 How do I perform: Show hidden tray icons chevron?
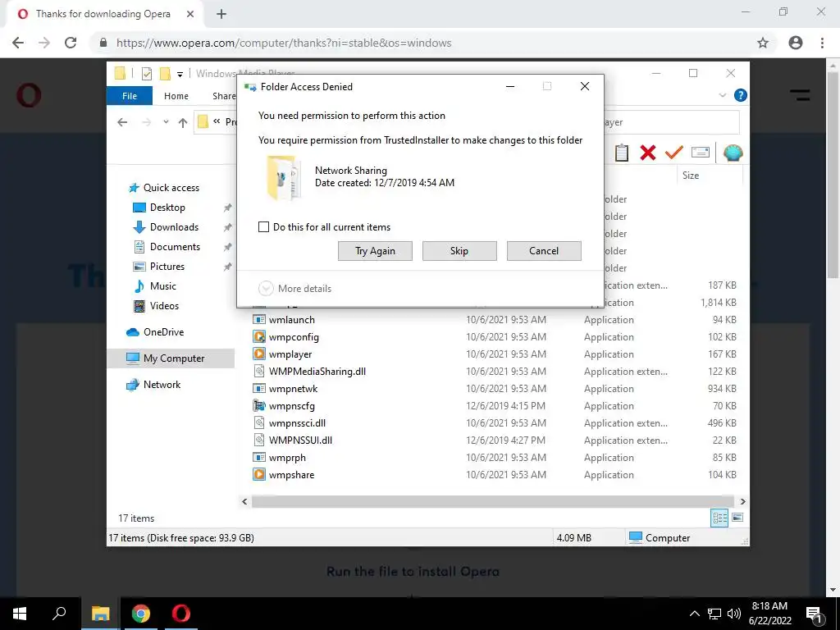694,614
